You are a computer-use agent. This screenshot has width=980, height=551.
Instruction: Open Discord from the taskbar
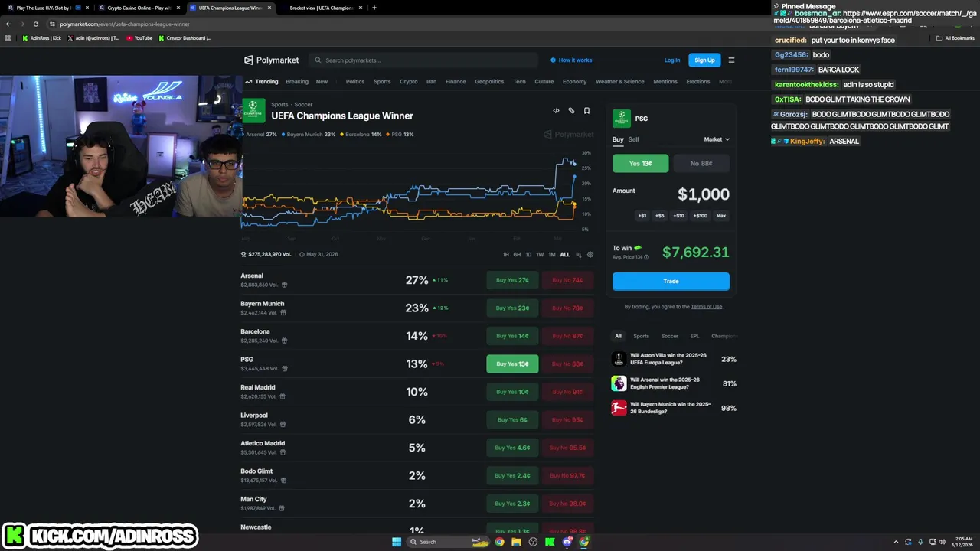pos(567,542)
